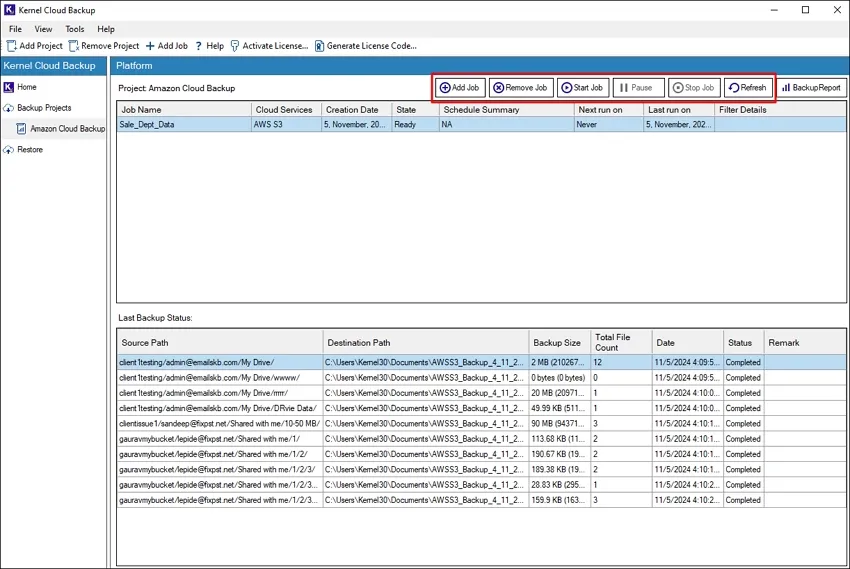Sort by Job Name column header
The image size is (850, 569).
pyautogui.click(x=184, y=109)
